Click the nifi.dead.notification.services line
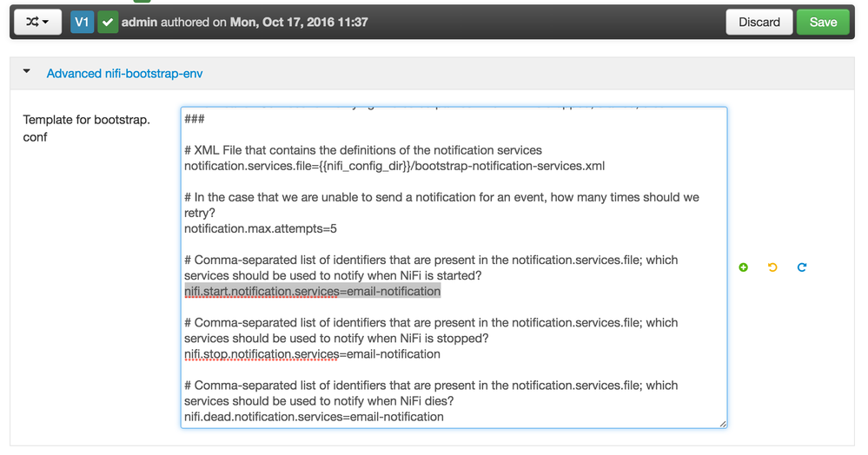 314,417
